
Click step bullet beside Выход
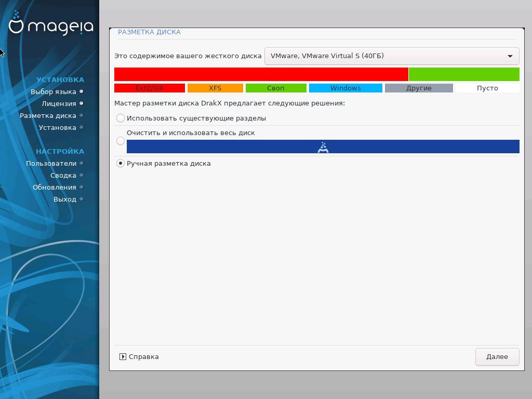pyautogui.click(x=82, y=199)
